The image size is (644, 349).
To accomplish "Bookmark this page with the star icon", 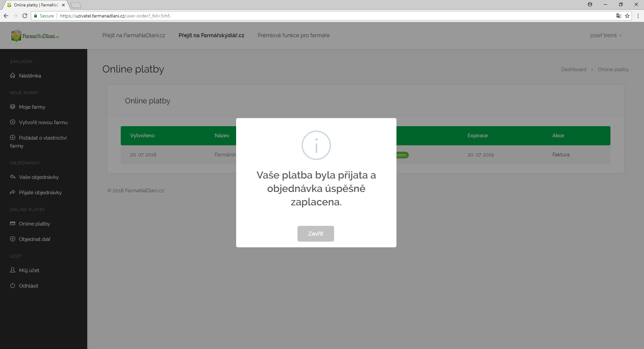I will pyautogui.click(x=627, y=16).
